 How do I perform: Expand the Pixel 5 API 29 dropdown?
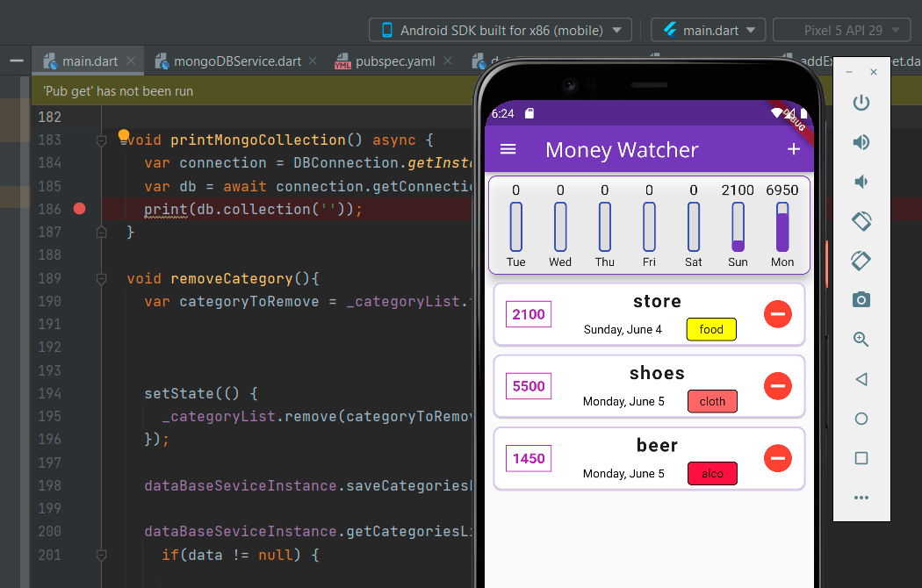pyautogui.click(x=840, y=30)
